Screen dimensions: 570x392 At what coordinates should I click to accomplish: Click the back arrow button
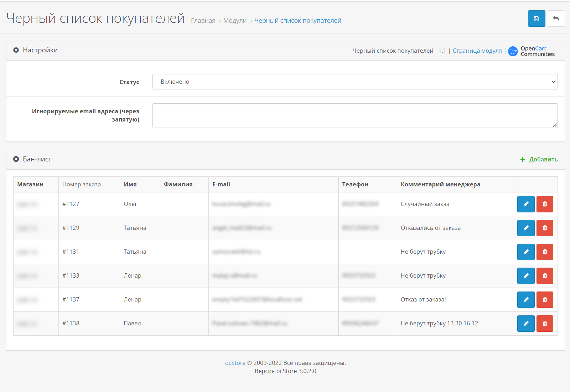[556, 19]
